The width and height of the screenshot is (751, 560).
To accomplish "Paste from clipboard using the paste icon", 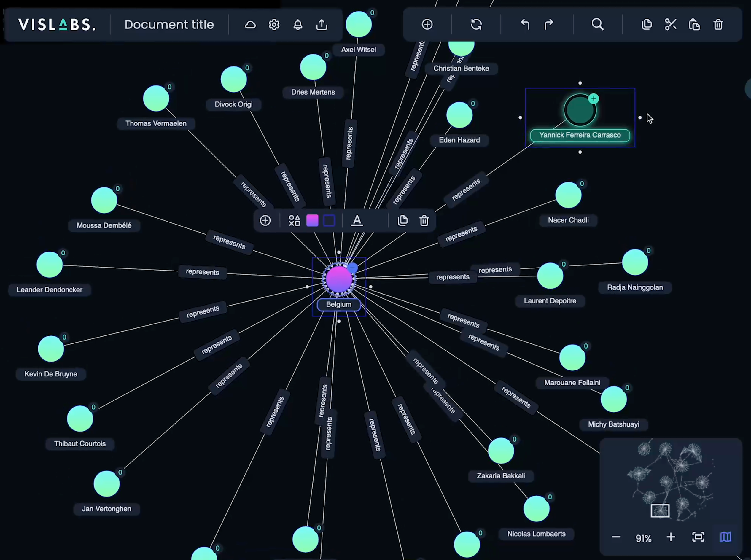I will [x=694, y=24].
